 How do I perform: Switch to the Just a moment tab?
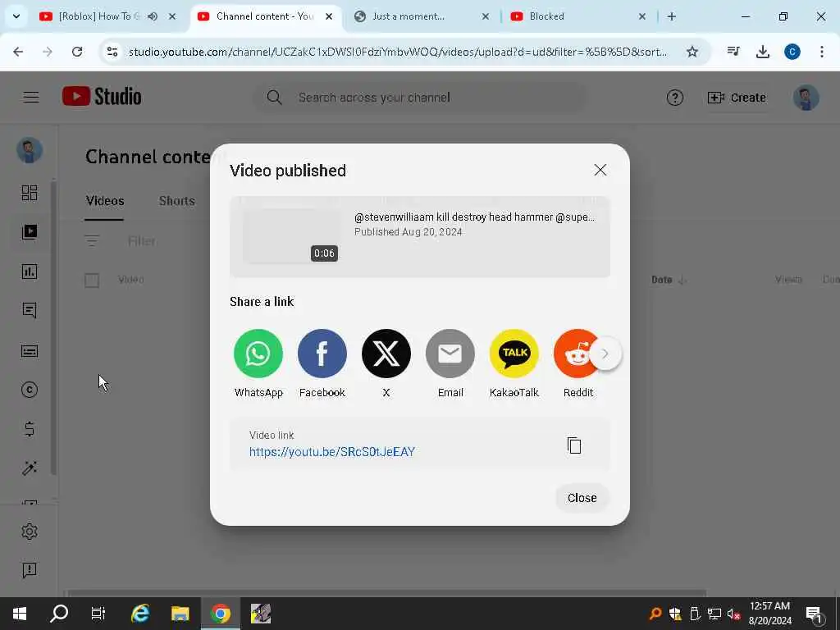tap(422, 16)
